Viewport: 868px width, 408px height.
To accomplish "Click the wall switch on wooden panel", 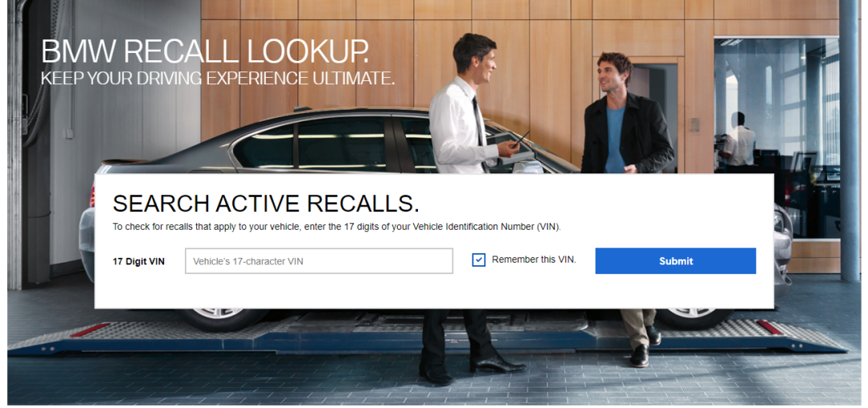I will click(x=694, y=125).
